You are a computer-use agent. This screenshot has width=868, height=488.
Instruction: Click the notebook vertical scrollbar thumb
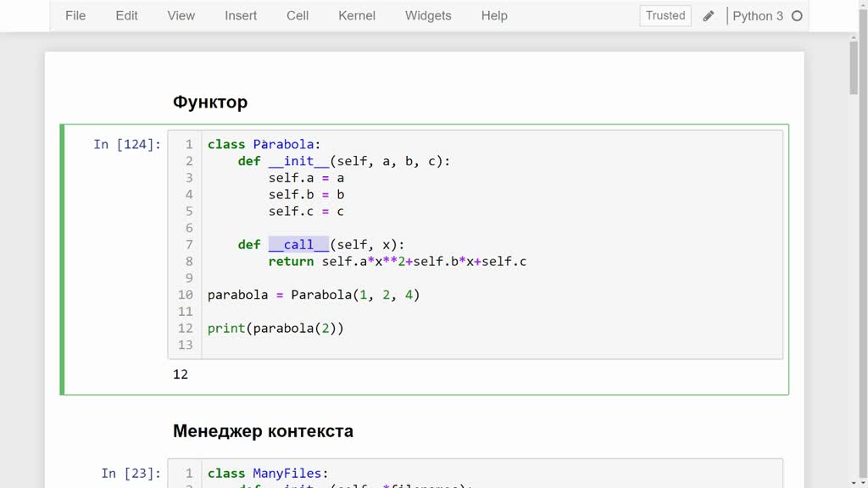pyautogui.click(x=854, y=67)
